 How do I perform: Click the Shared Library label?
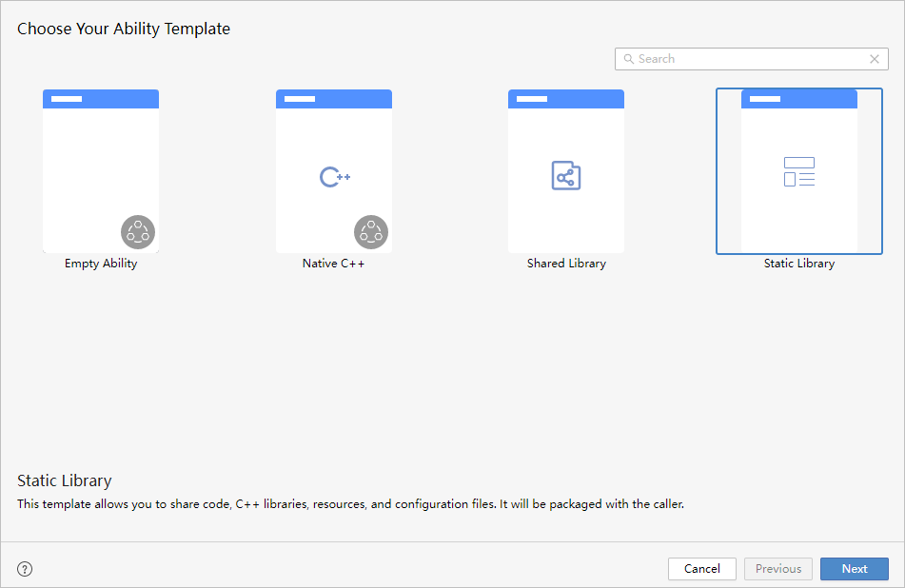(x=566, y=264)
